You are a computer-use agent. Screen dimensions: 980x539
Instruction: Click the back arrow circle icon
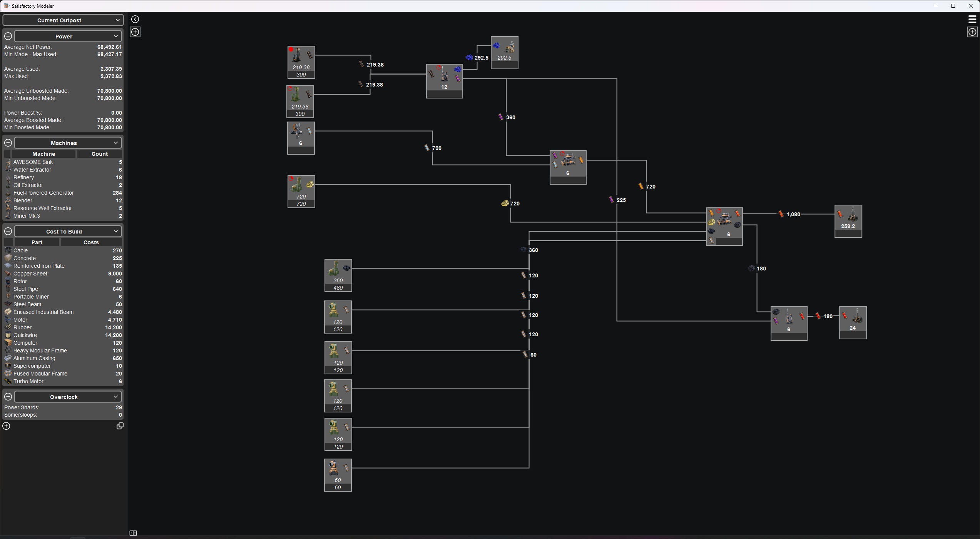[x=135, y=19]
